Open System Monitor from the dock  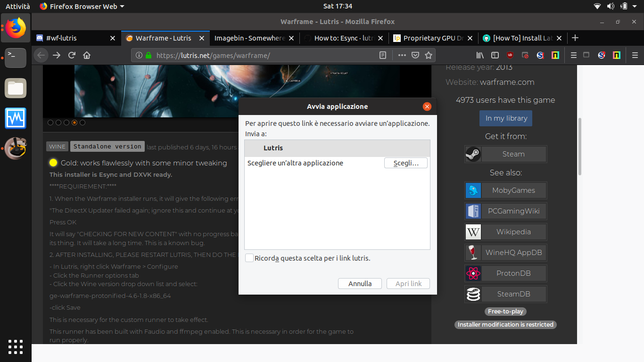16,118
